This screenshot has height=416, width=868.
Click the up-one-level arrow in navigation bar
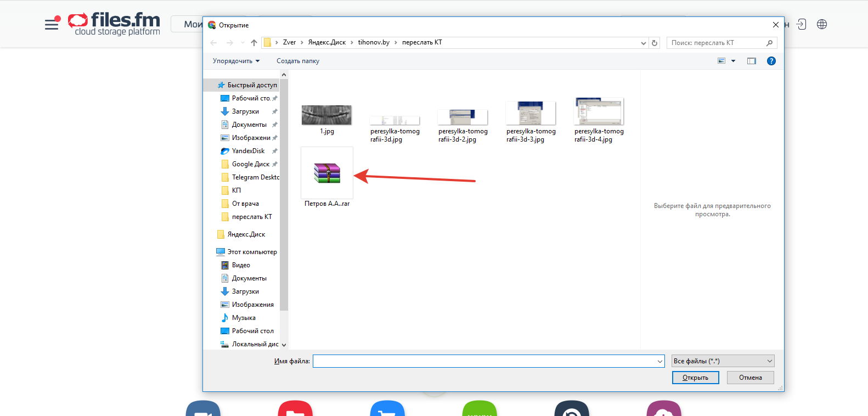tap(253, 43)
